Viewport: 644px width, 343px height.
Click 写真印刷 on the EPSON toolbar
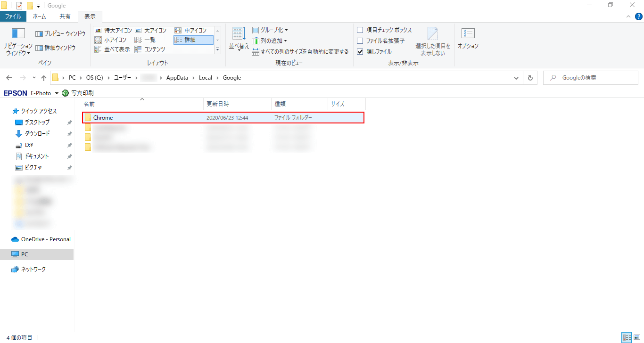(78, 93)
